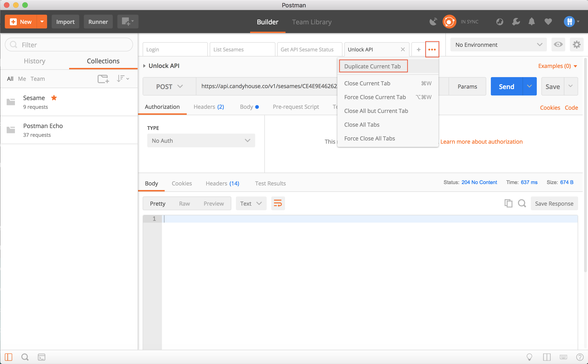588x364 pixels.
Task: Open the notifications bell icon
Action: pos(532,22)
